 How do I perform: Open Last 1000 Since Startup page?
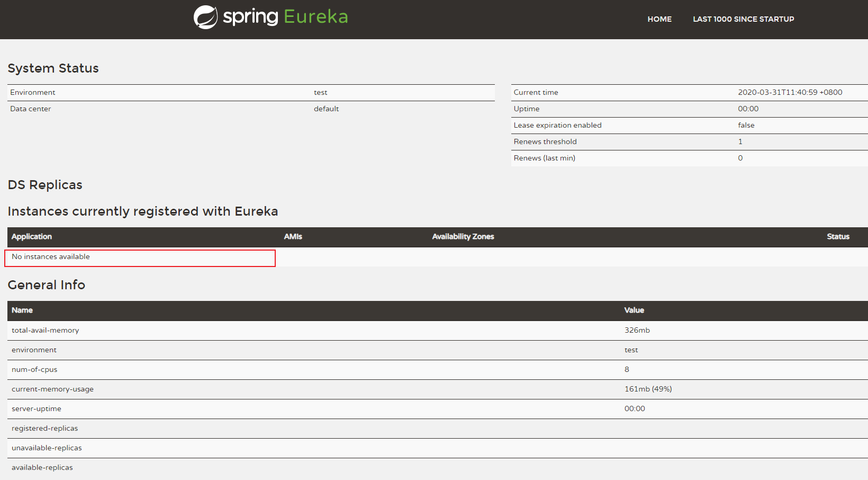tap(743, 19)
